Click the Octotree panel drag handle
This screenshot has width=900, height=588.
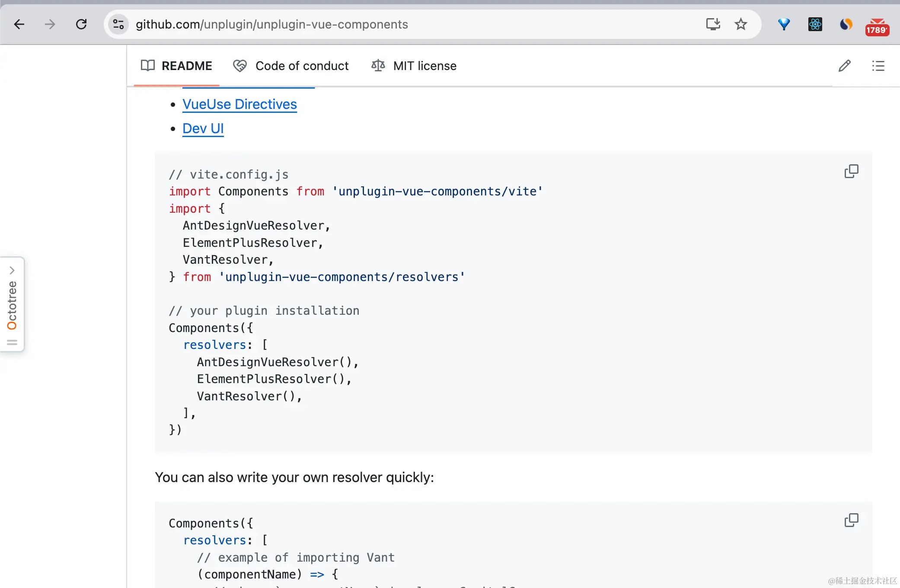(x=12, y=342)
